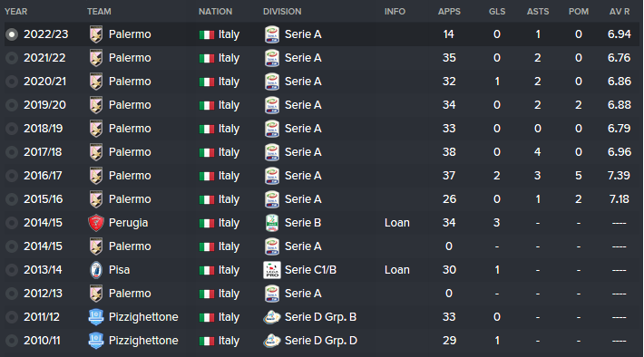This screenshot has height=357, width=644.
Task: Click the Serie C1/B Lega Pro logo
Action: tap(272, 270)
